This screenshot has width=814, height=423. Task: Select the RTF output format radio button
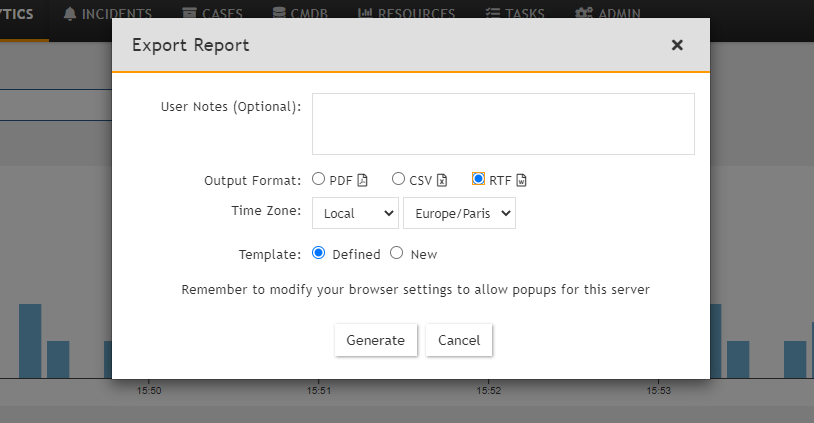click(x=479, y=179)
